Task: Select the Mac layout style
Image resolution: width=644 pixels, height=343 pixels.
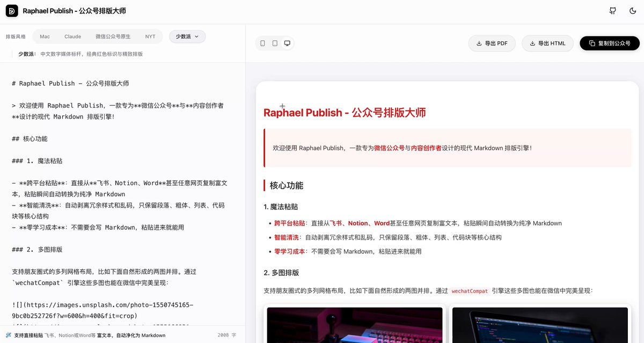Action: pos(45,37)
